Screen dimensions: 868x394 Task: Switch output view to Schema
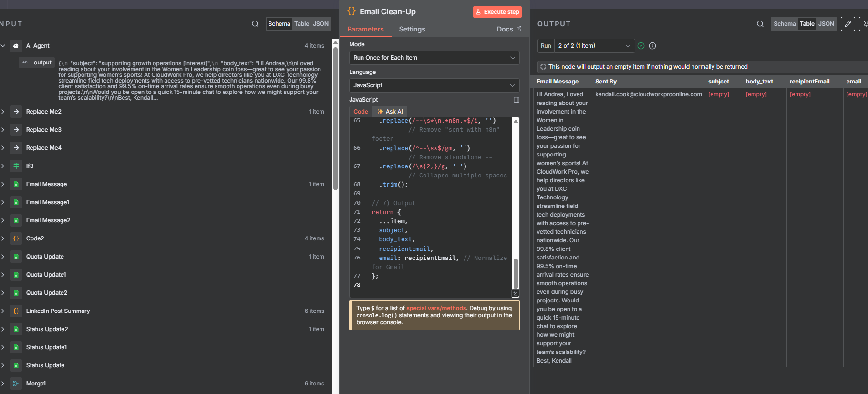pos(785,24)
